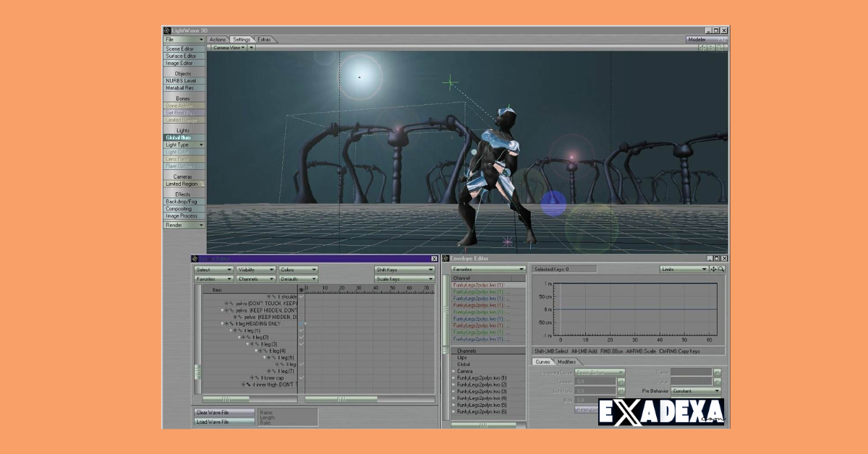Toggle Limited Region under Cameras
The width and height of the screenshot is (868, 454).
pyautogui.click(x=181, y=184)
